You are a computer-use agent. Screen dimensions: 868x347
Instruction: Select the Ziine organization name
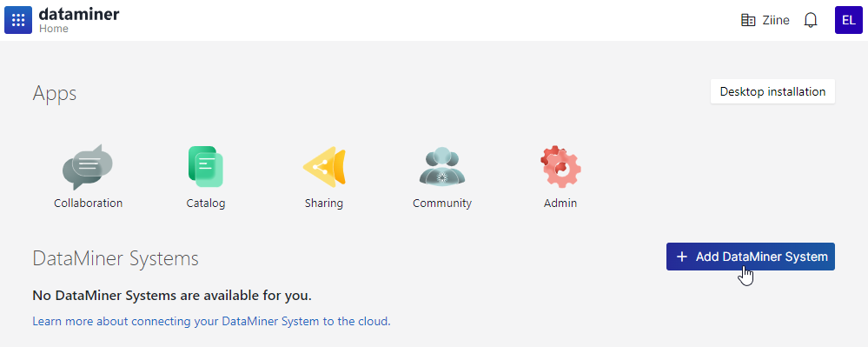(x=775, y=21)
